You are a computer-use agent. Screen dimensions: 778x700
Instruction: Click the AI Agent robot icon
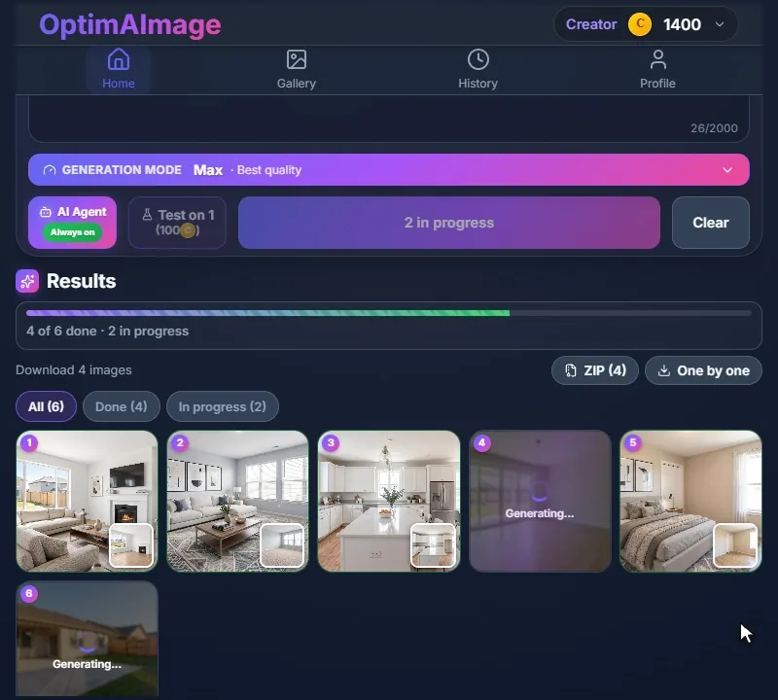[45, 212]
